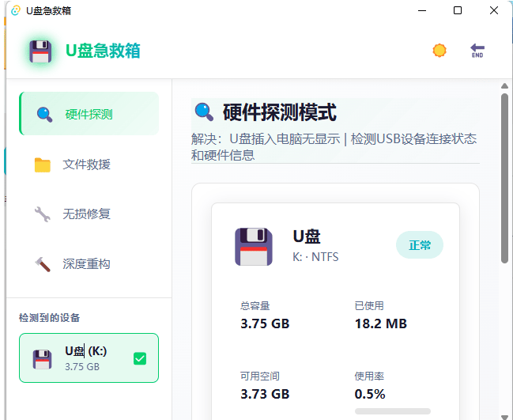
Task: Click the K: · NTFS drive label
Action: [x=315, y=257]
